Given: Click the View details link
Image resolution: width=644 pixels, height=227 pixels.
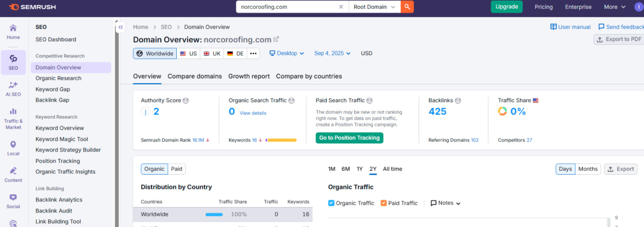Looking at the screenshot, I should pyautogui.click(x=253, y=113).
